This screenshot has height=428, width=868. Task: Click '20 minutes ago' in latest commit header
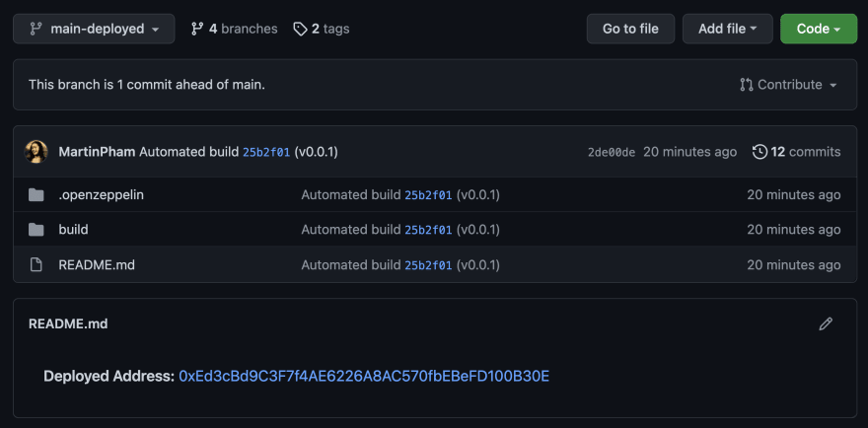[x=689, y=152]
